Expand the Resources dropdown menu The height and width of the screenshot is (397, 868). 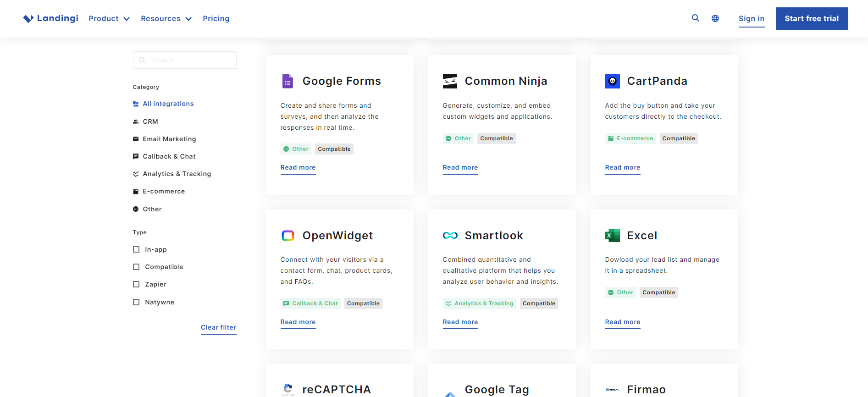166,19
